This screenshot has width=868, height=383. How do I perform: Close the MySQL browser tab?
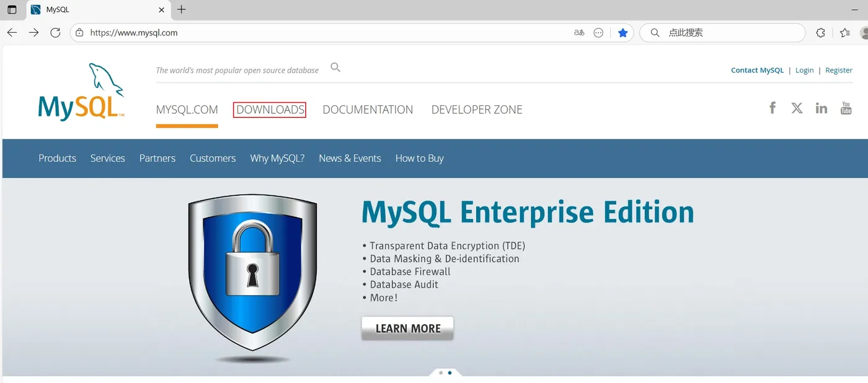click(162, 10)
